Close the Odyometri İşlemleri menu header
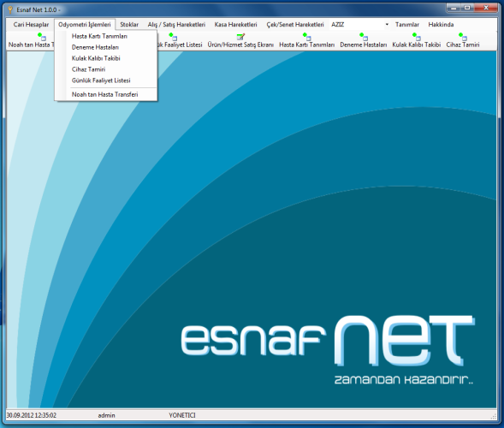 [x=85, y=25]
